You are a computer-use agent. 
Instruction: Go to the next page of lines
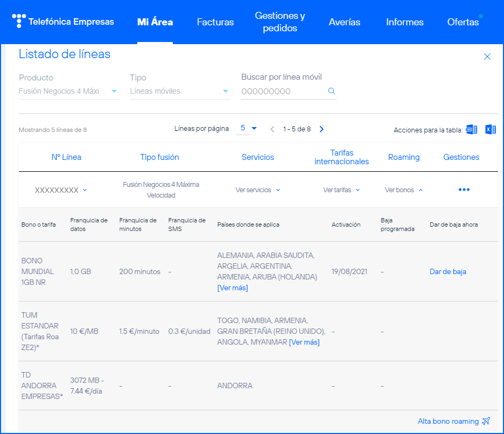(x=321, y=129)
